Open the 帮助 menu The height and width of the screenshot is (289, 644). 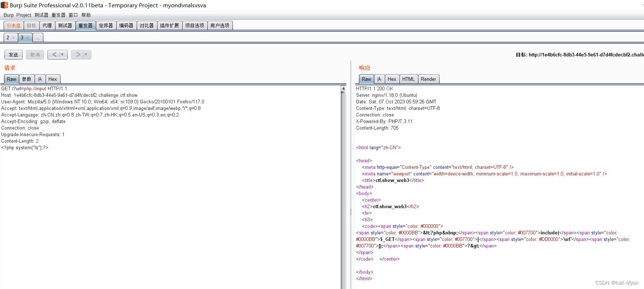click(x=86, y=15)
